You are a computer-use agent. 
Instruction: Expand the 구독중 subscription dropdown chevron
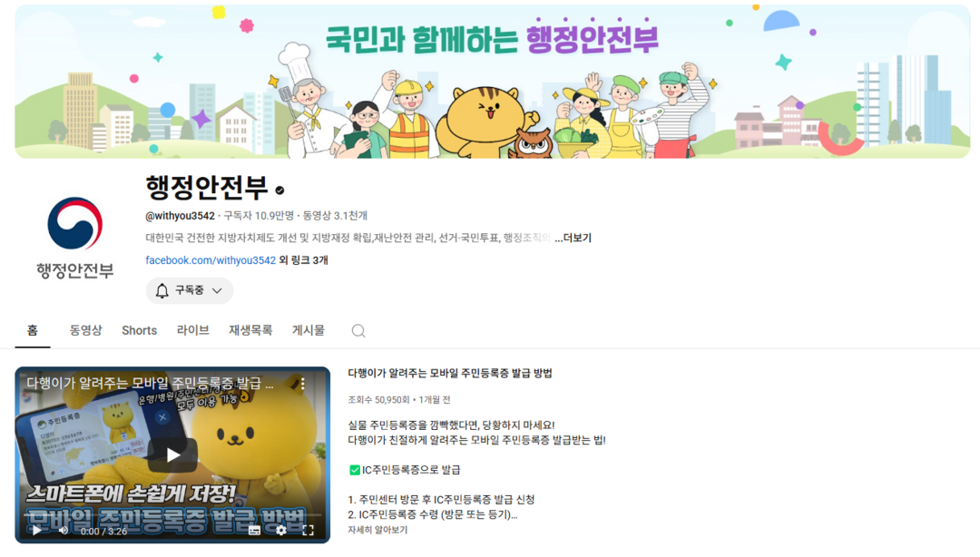(x=217, y=290)
